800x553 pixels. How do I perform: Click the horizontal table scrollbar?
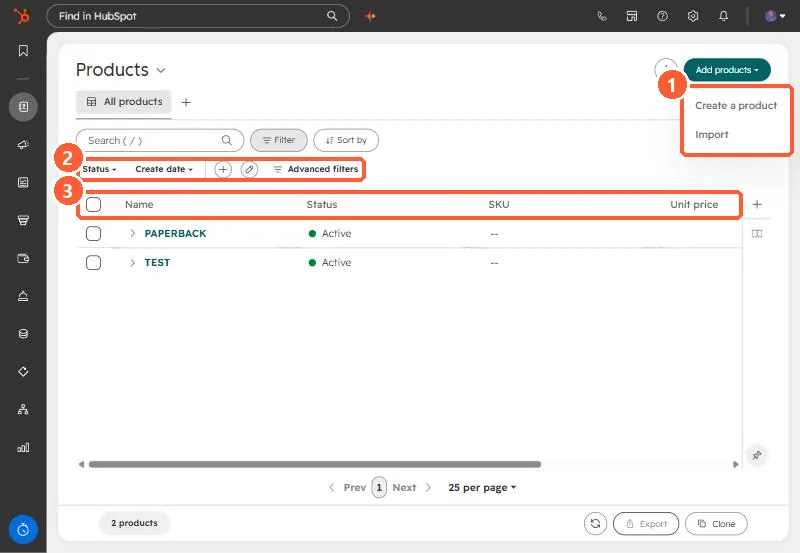(x=315, y=464)
